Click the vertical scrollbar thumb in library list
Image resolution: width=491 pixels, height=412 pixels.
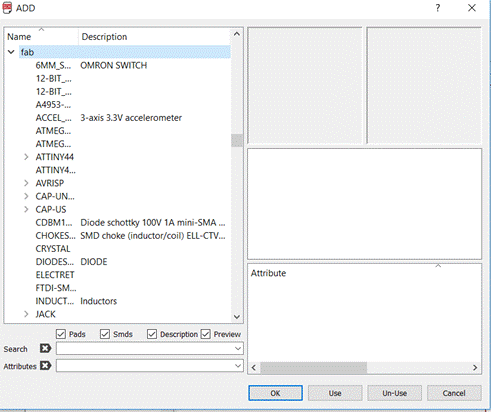[x=237, y=140]
